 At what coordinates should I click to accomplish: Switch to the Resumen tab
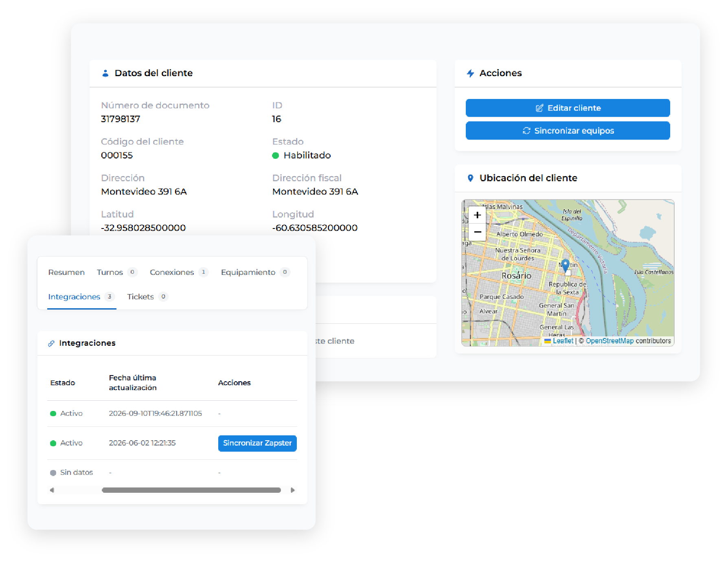pos(66,272)
